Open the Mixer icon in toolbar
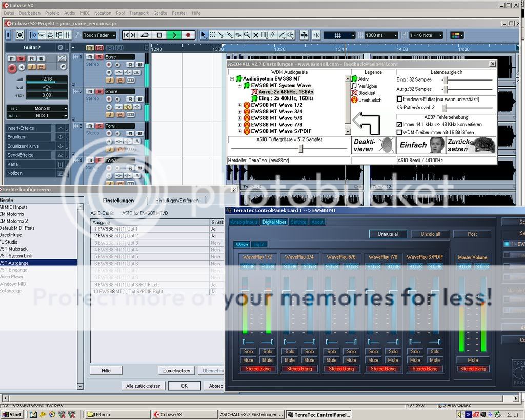This screenshot has width=525, height=420. 68,35
